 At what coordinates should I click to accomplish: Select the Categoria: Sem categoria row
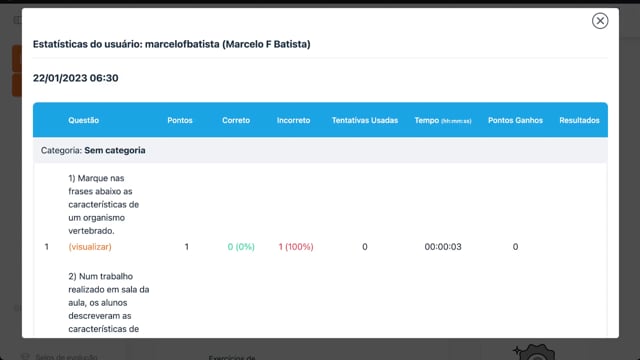click(x=320, y=150)
